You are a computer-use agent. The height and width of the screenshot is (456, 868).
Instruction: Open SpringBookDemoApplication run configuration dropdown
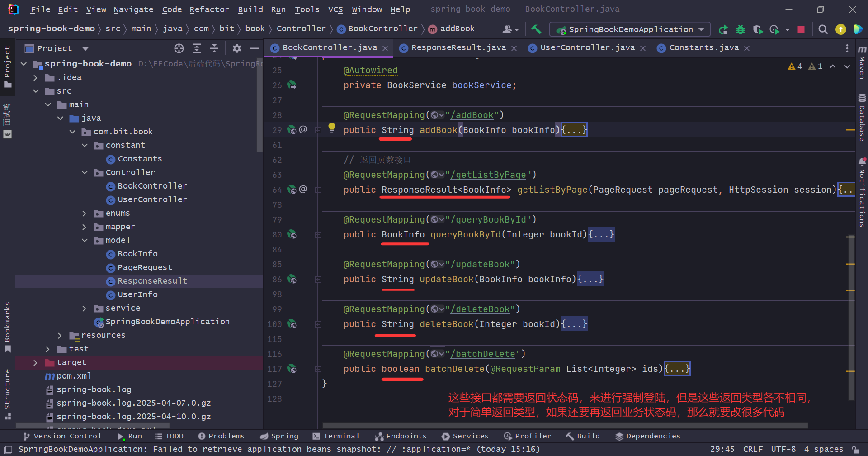[630, 29]
